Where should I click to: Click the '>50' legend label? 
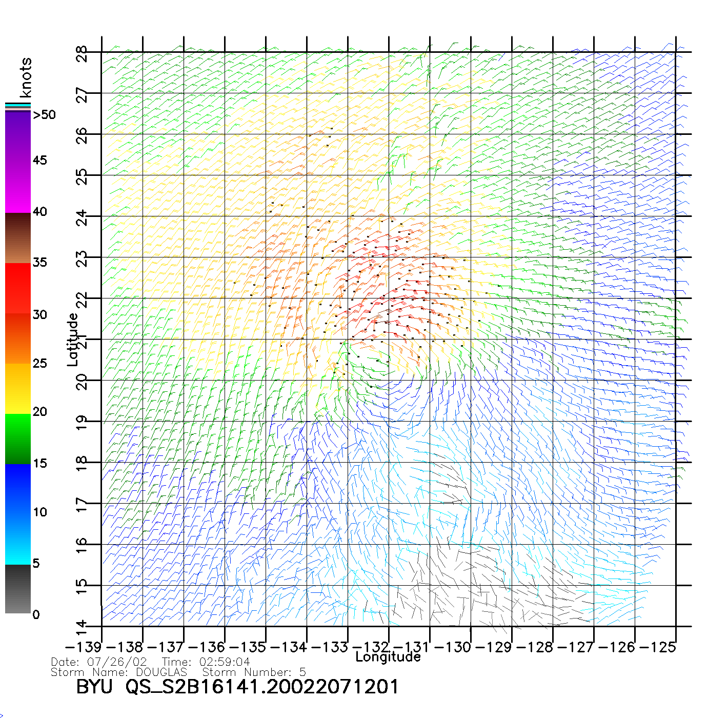click(44, 115)
